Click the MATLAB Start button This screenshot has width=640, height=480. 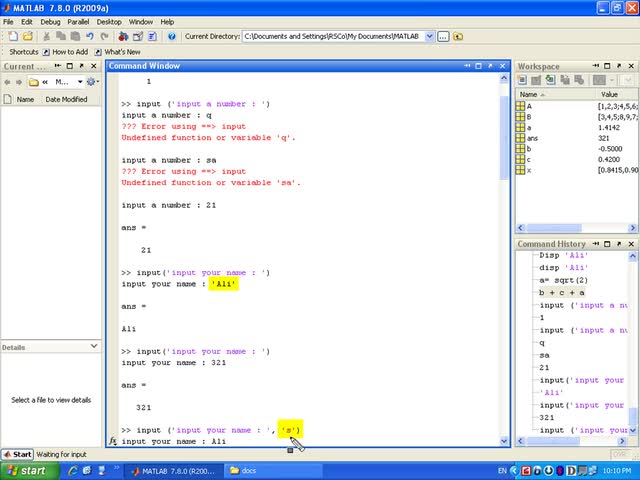pyautogui.click(x=17, y=454)
